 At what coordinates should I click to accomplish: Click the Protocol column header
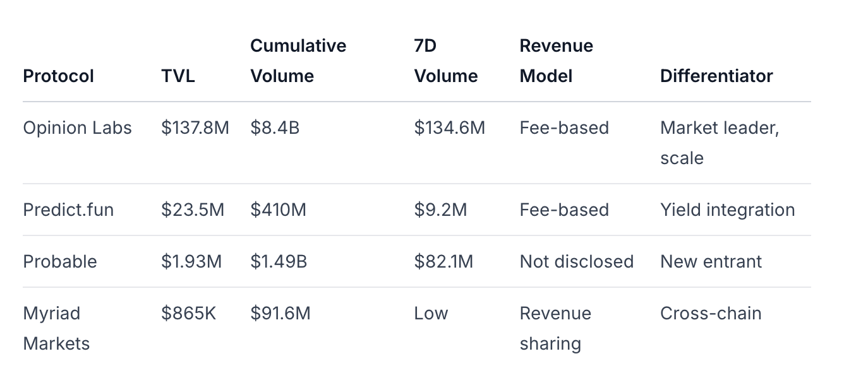tap(58, 76)
